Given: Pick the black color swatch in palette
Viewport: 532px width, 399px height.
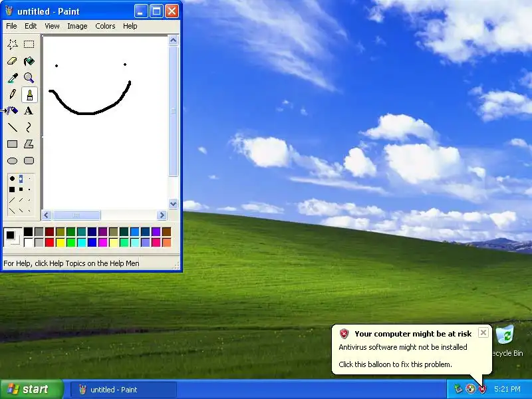Looking at the screenshot, I should pyautogui.click(x=29, y=231).
